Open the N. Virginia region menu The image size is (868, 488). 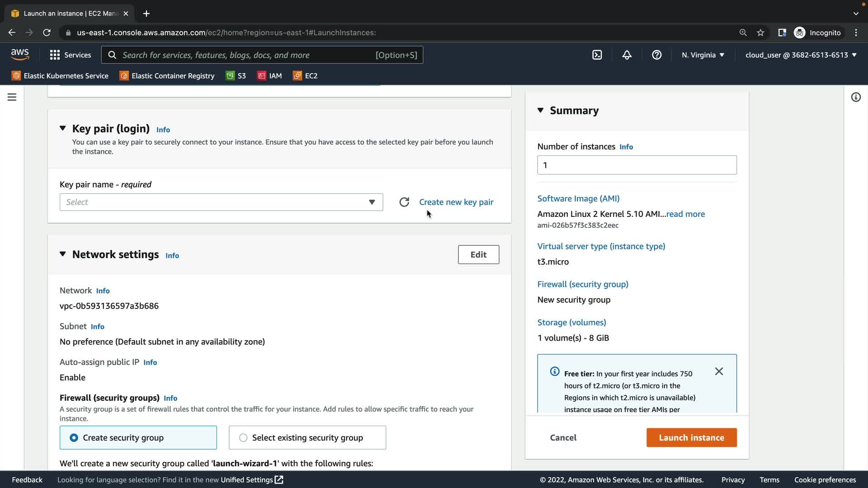click(703, 55)
